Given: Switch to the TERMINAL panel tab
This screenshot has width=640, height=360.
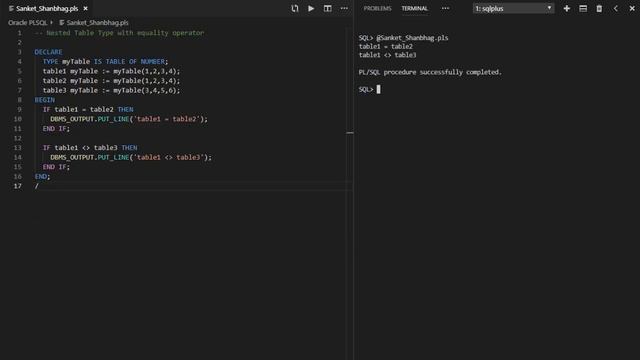Looking at the screenshot, I should tap(415, 9).
